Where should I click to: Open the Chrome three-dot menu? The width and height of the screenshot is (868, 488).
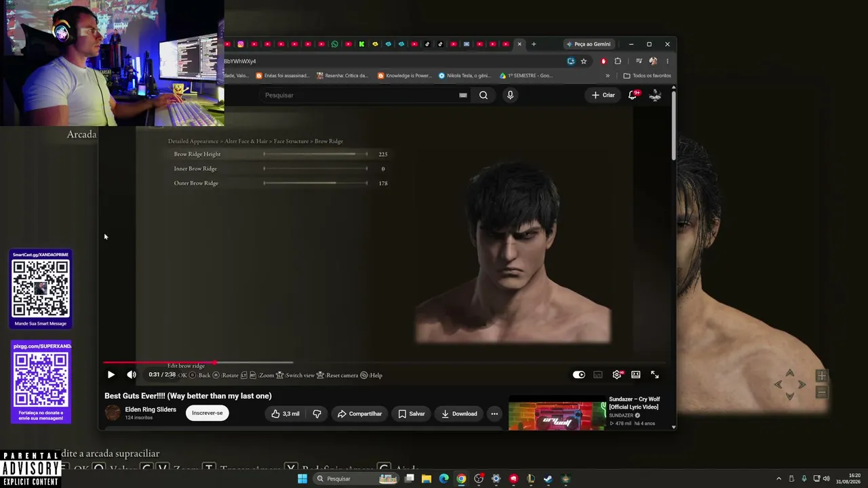tap(667, 61)
